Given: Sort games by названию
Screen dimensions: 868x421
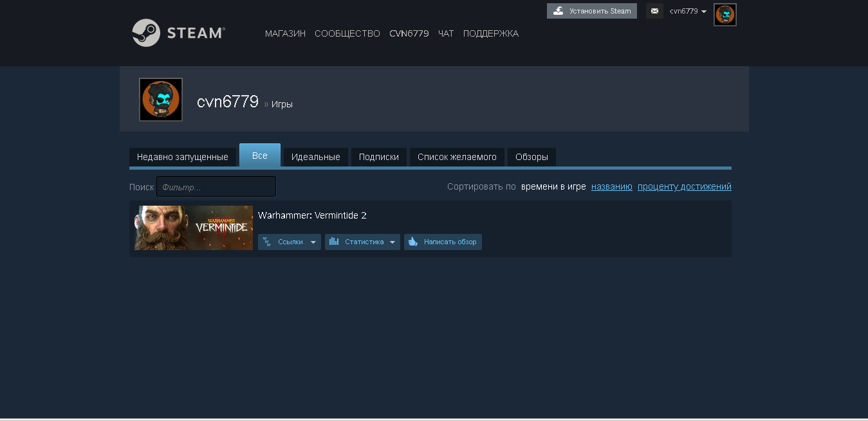Looking at the screenshot, I should [612, 187].
